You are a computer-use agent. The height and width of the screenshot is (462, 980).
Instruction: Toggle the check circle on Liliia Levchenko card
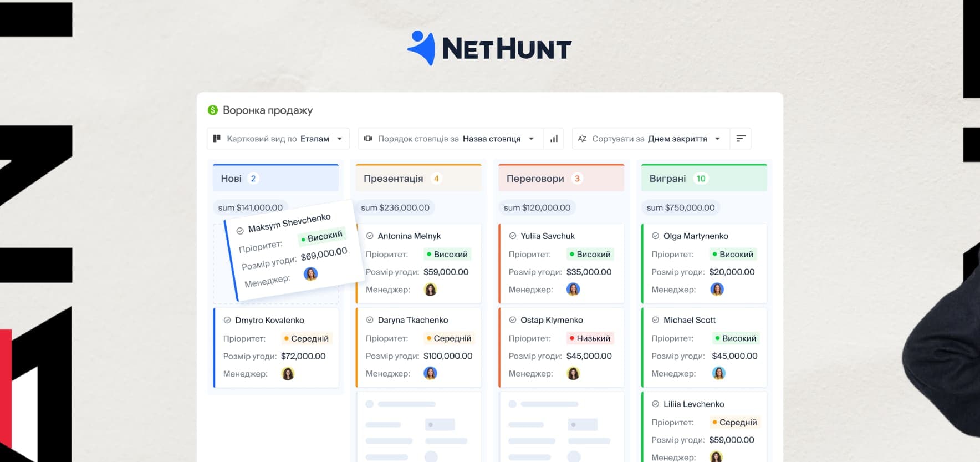tap(655, 404)
